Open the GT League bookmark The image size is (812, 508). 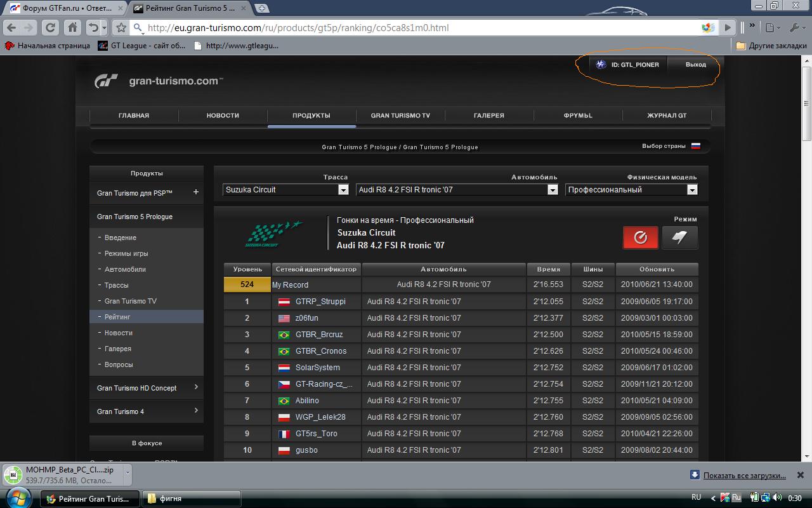point(141,46)
